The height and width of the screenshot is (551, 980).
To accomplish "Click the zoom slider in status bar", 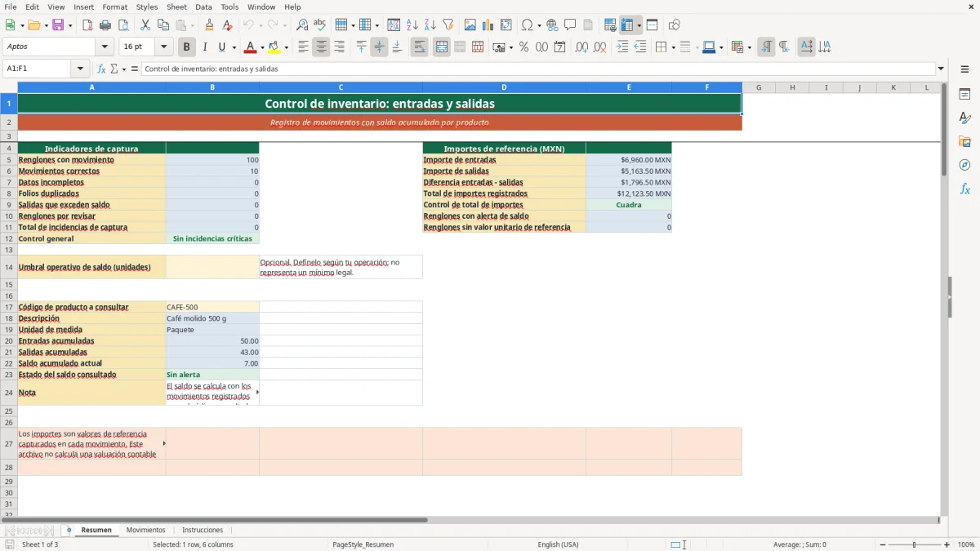I will [915, 544].
